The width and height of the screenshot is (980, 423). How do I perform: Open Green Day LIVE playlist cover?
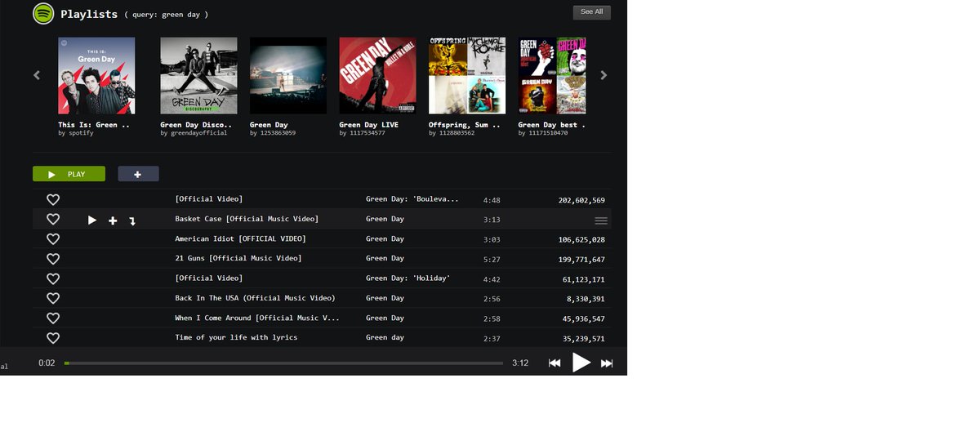click(377, 75)
